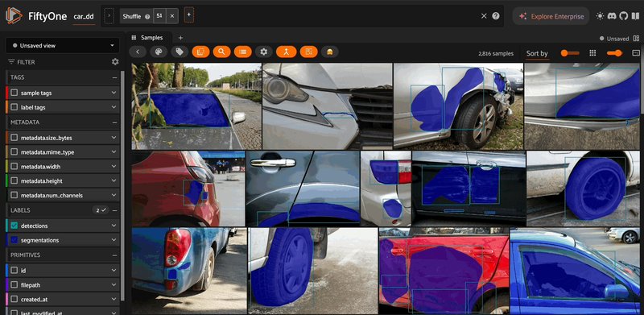Collapse the PRIMITIVES group

(x=114, y=255)
